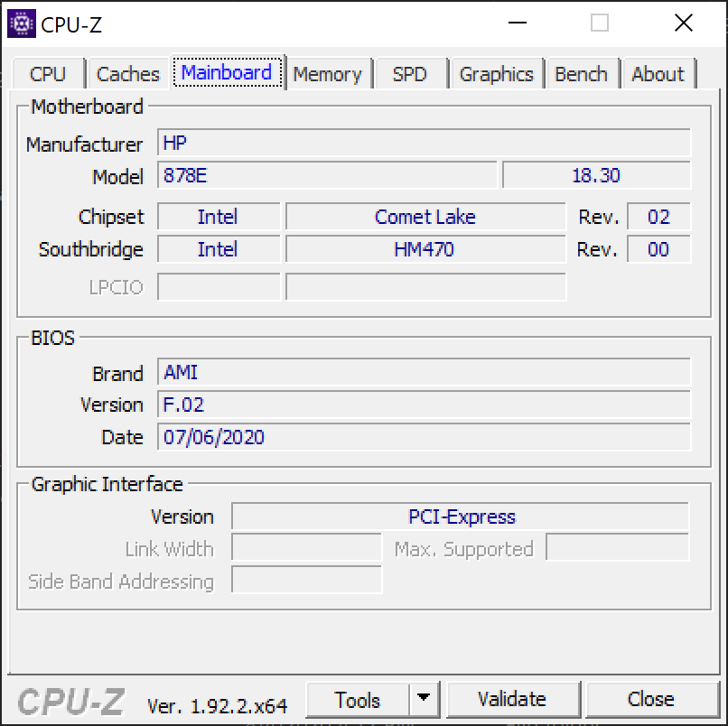Click the Close button at bottom right
Image resolution: width=728 pixels, height=726 pixels.
[650, 700]
